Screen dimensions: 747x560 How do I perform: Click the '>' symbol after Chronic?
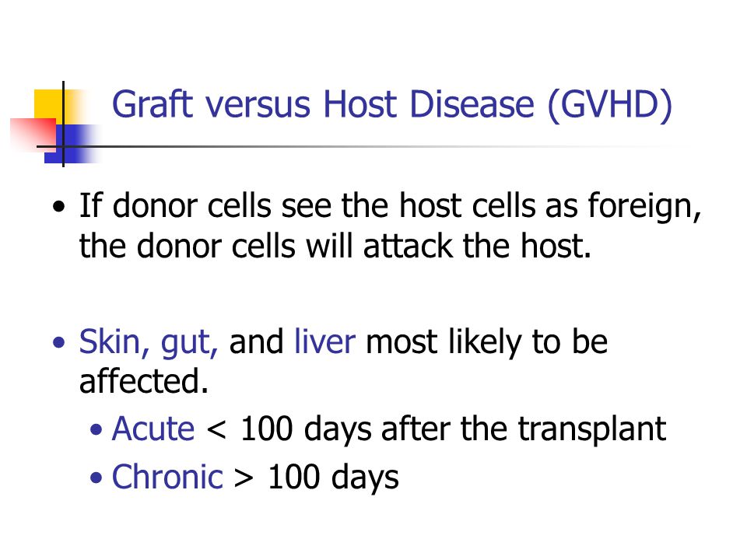244,478
